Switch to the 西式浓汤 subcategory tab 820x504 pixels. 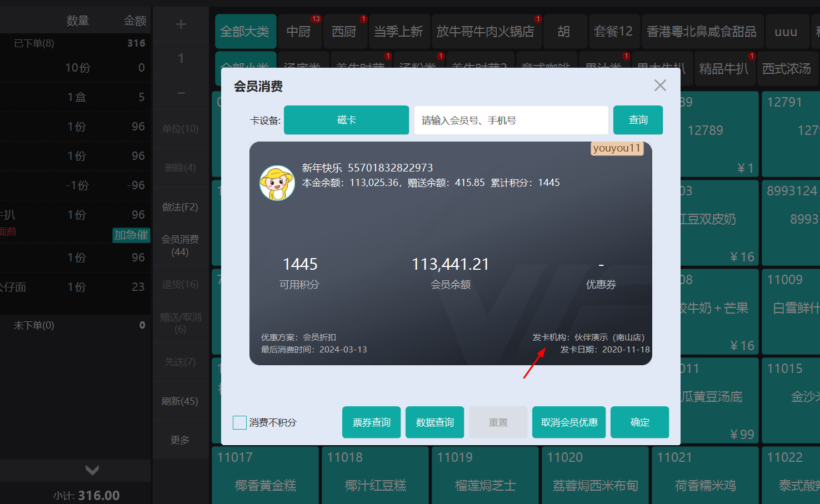tap(787, 68)
